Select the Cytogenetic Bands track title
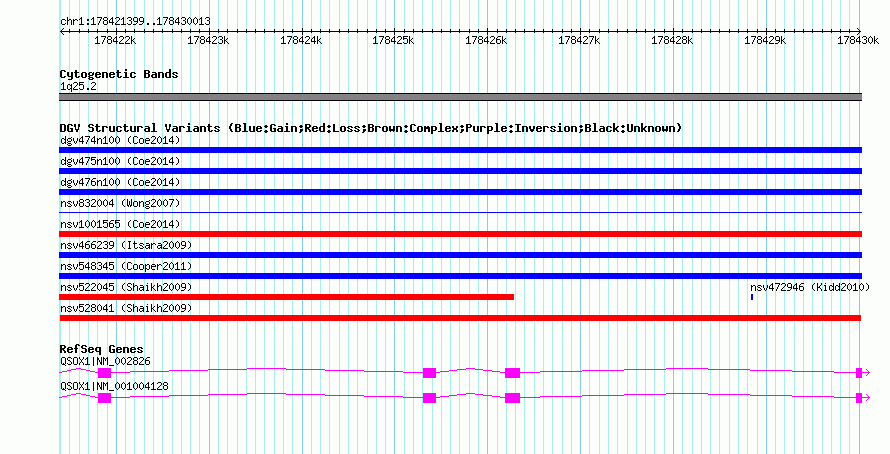890x454 pixels. pos(119,74)
